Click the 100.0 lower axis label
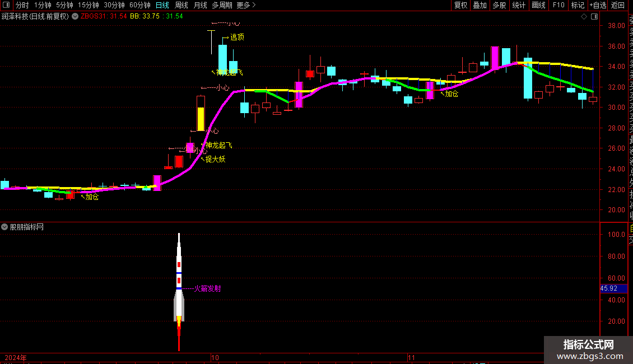Viewport: 633px width, 364px height. pos(616,235)
